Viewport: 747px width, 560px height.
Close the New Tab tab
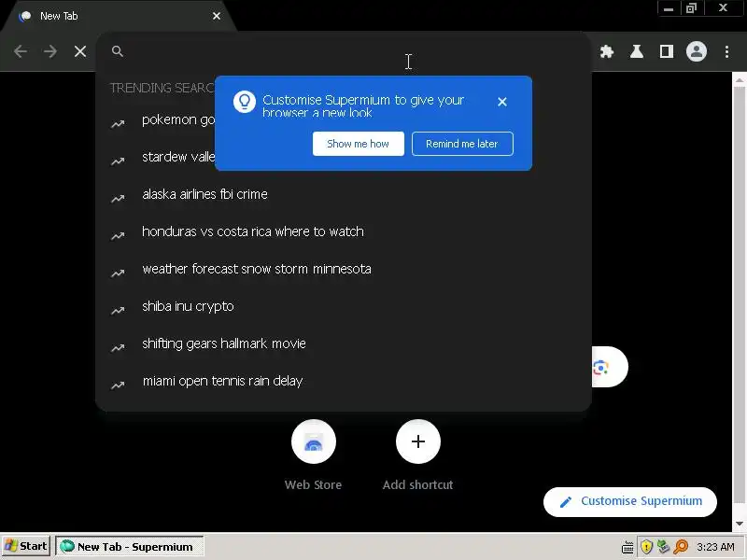217,16
